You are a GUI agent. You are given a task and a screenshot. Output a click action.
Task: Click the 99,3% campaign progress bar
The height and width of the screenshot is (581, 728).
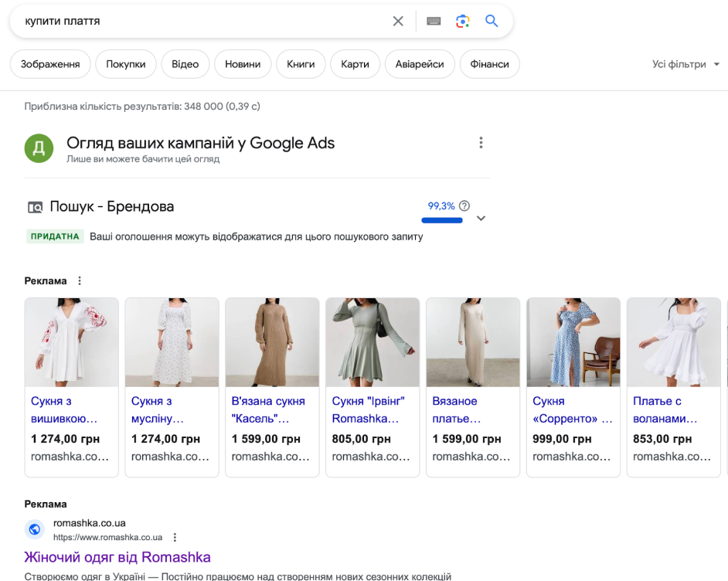[442, 220]
